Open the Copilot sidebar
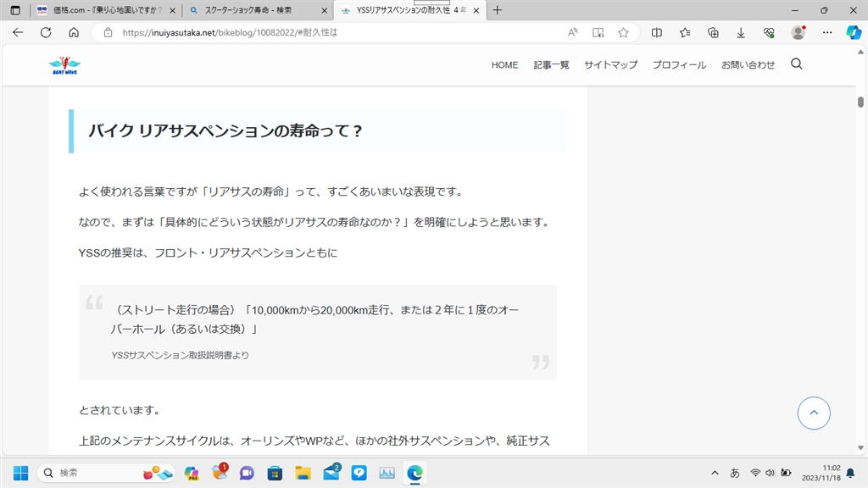Image resolution: width=868 pixels, height=488 pixels. (x=854, y=33)
